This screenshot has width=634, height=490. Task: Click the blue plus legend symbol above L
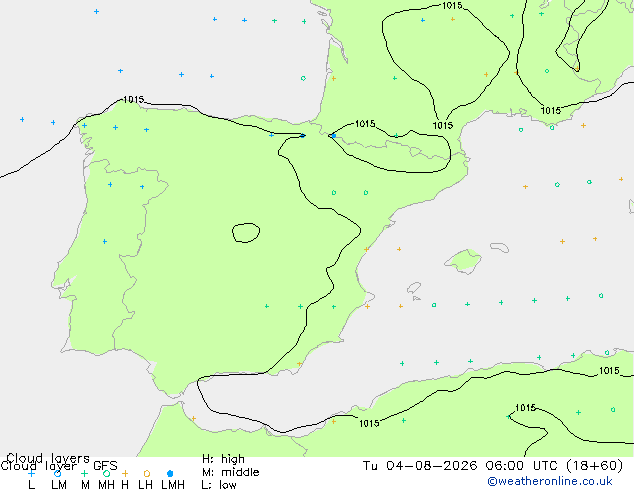(32, 473)
